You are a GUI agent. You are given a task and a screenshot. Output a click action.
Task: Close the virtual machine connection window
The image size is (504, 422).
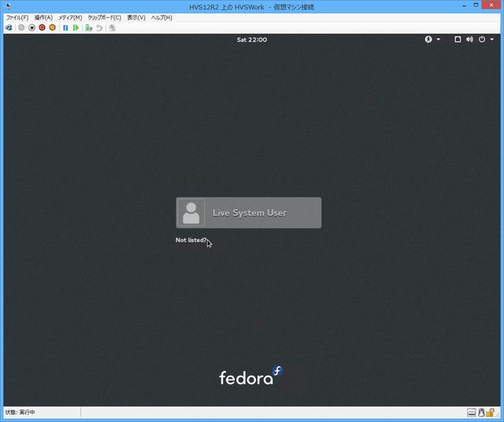point(491,6)
